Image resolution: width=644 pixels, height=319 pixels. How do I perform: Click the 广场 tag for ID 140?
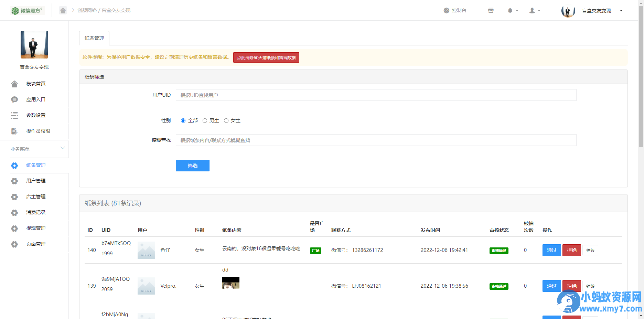315,251
